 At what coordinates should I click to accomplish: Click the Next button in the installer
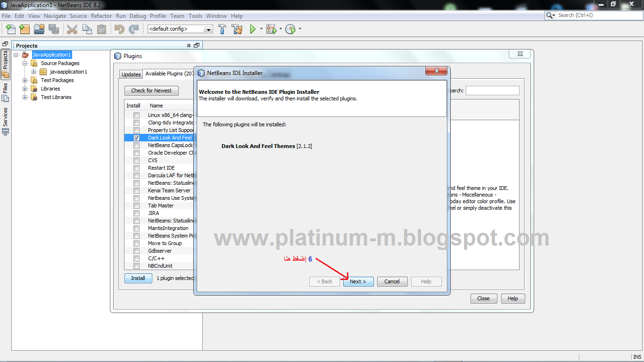[x=358, y=281]
